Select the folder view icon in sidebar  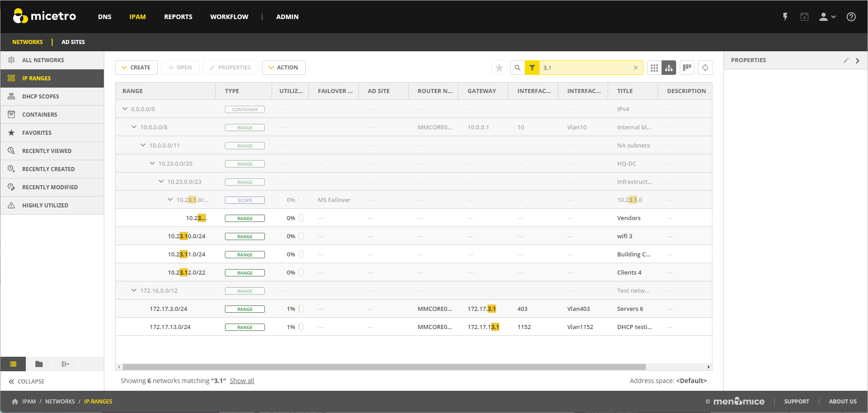[x=39, y=364]
